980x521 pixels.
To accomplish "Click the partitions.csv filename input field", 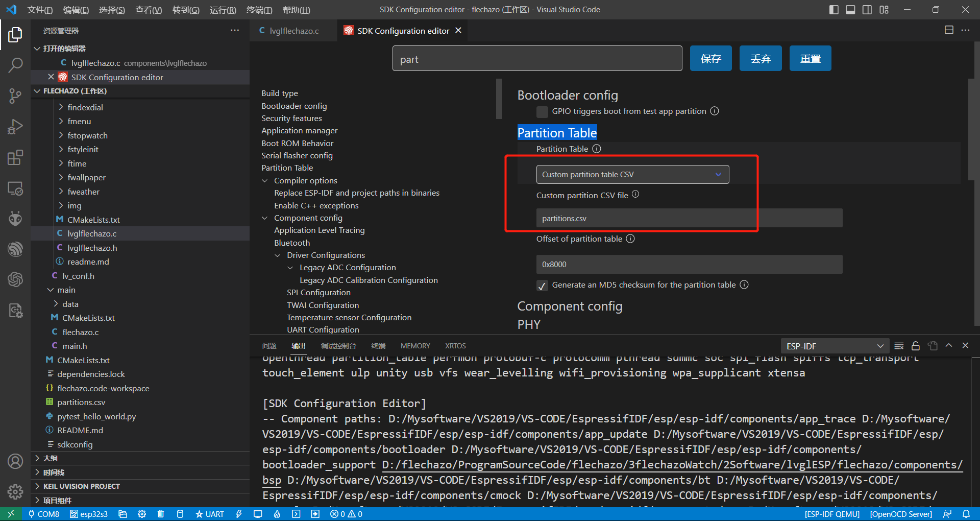I will tap(689, 219).
